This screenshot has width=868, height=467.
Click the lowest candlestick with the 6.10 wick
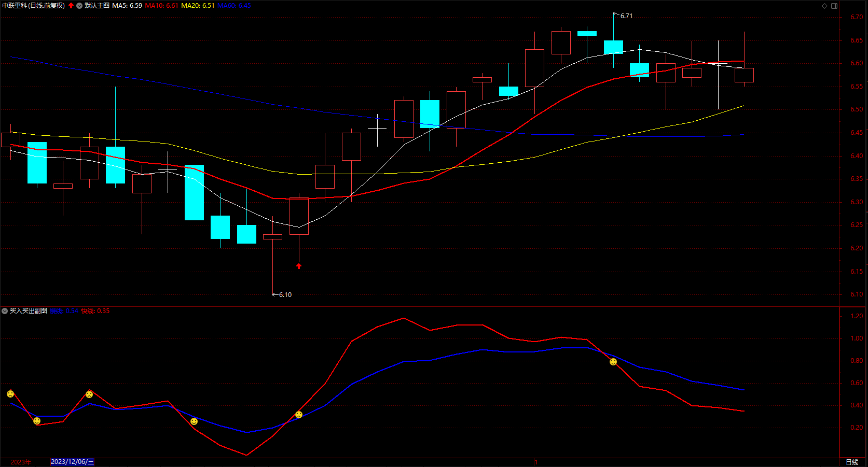coord(272,237)
